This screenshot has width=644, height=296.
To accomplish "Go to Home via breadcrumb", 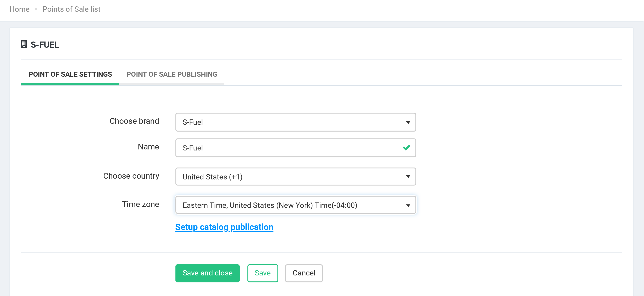I will coord(20,9).
